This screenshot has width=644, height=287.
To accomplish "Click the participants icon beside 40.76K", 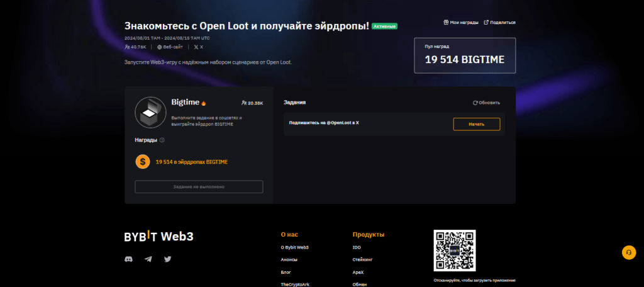I will (x=127, y=47).
